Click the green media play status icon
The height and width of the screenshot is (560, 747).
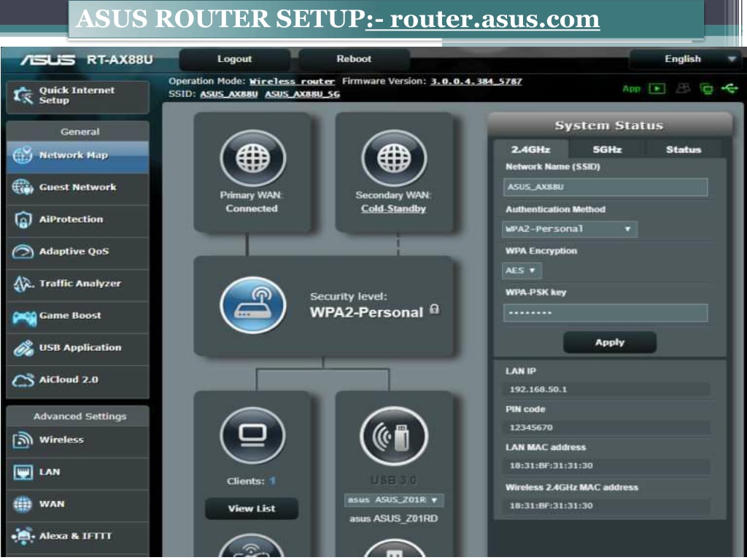(x=657, y=88)
